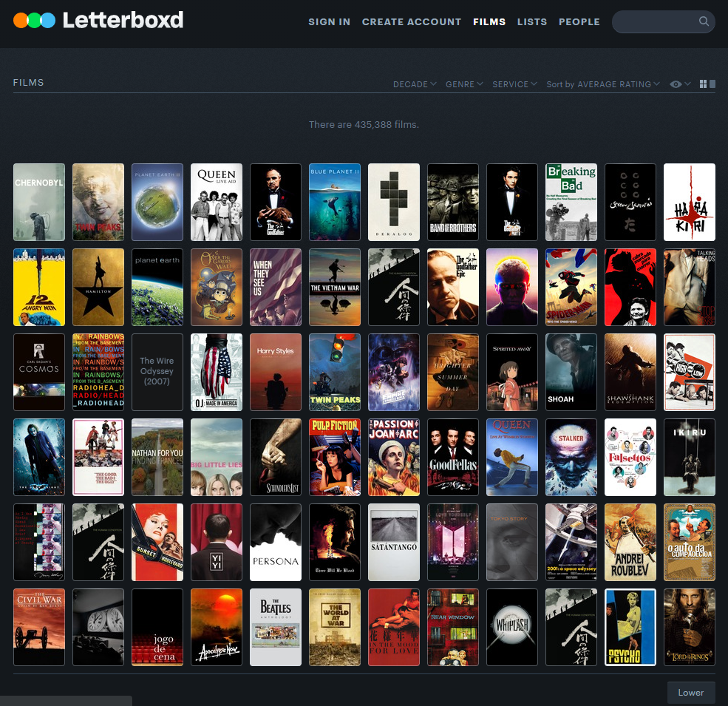
Task: Open the Blue Planet II poster
Action: point(335,202)
